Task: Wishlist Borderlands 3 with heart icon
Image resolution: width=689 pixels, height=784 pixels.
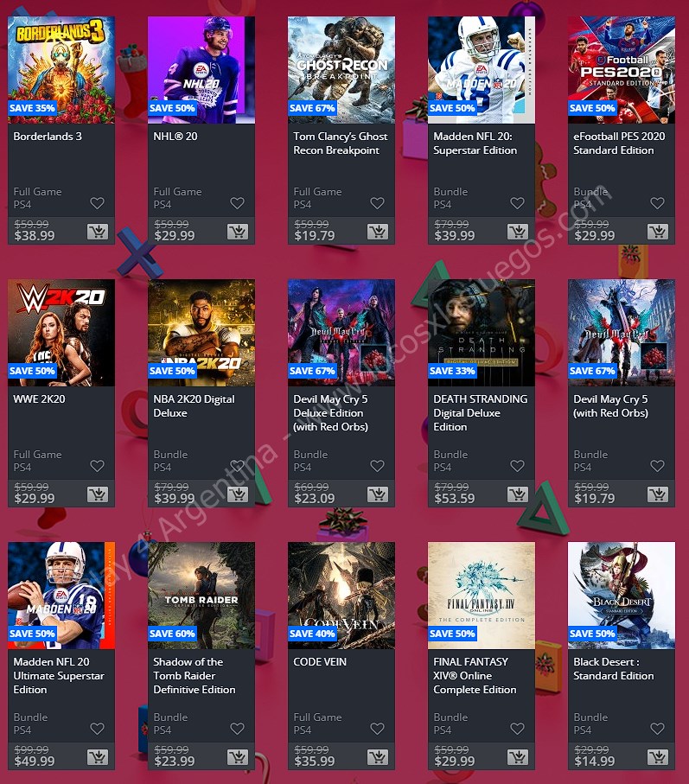Action: [x=97, y=203]
